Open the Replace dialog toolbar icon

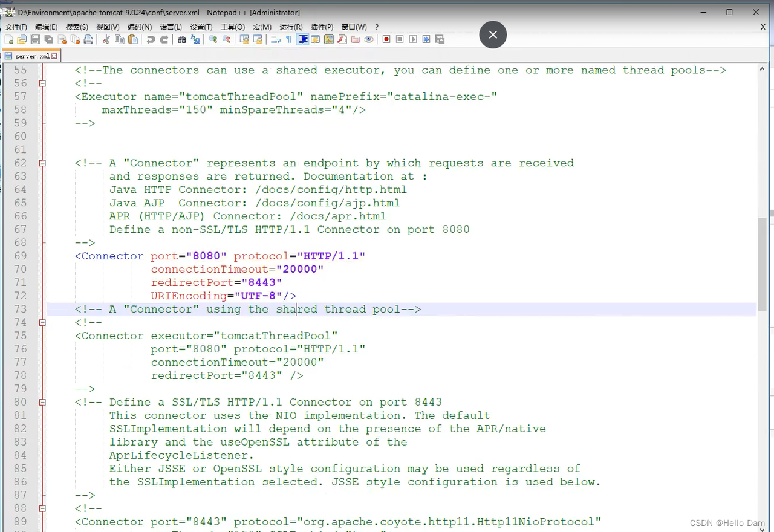tap(195, 39)
